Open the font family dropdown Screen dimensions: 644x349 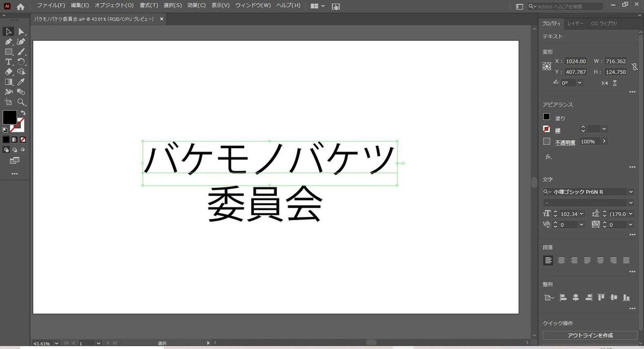point(631,192)
